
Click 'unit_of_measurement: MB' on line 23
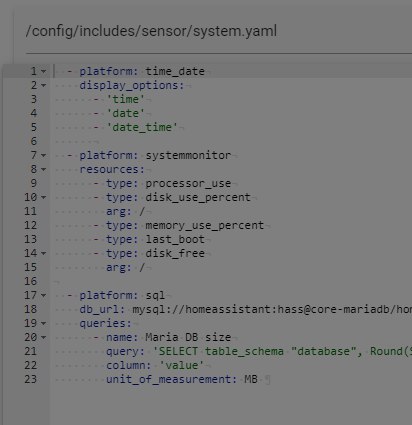pyautogui.click(x=182, y=379)
